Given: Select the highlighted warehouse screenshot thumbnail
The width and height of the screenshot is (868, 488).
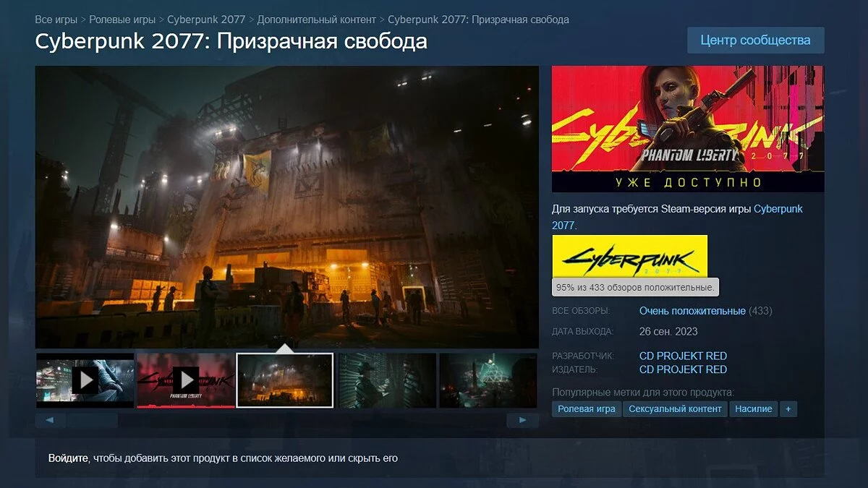Looking at the screenshot, I should 285,380.
